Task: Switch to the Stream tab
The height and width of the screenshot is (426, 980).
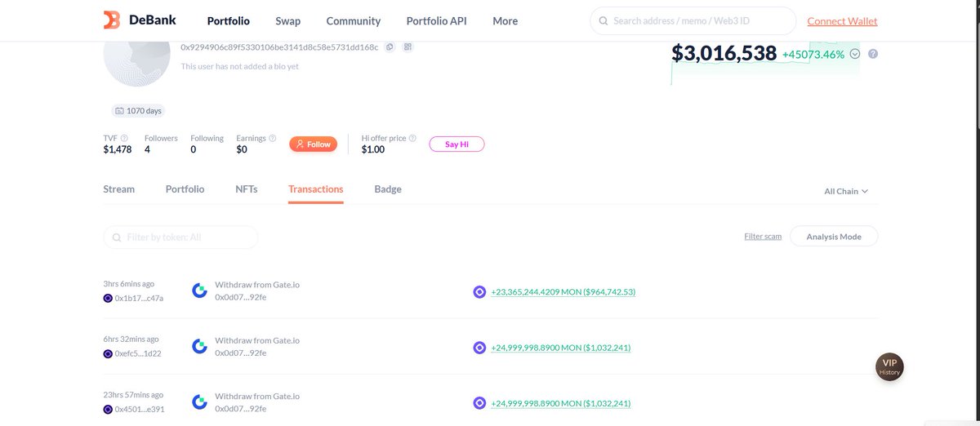Action: [119, 189]
